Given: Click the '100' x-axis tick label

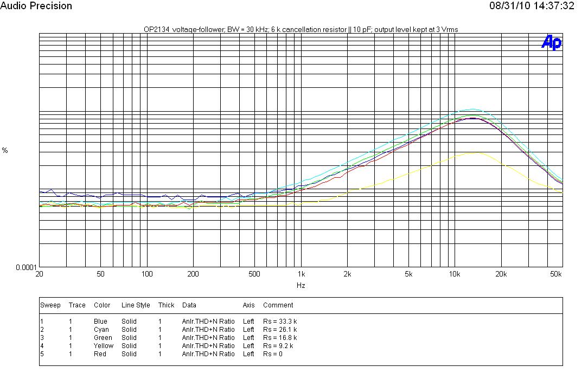Looking at the screenshot, I should [147, 274].
